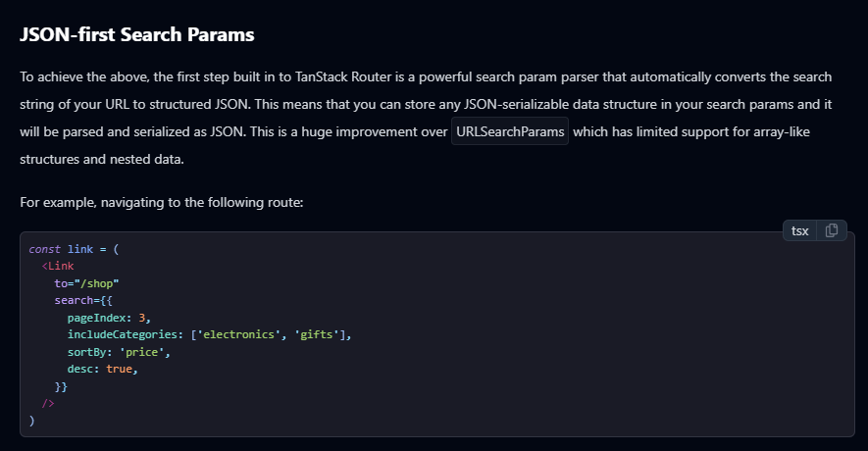Click the sortBy property name
The width and height of the screenshot is (868, 451).
86,352
